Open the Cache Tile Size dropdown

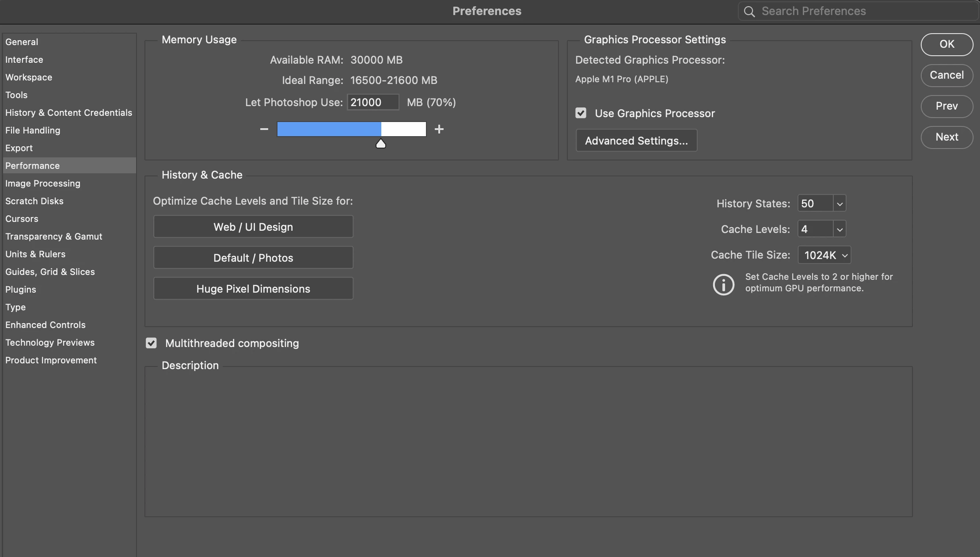[x=824, y=255]
